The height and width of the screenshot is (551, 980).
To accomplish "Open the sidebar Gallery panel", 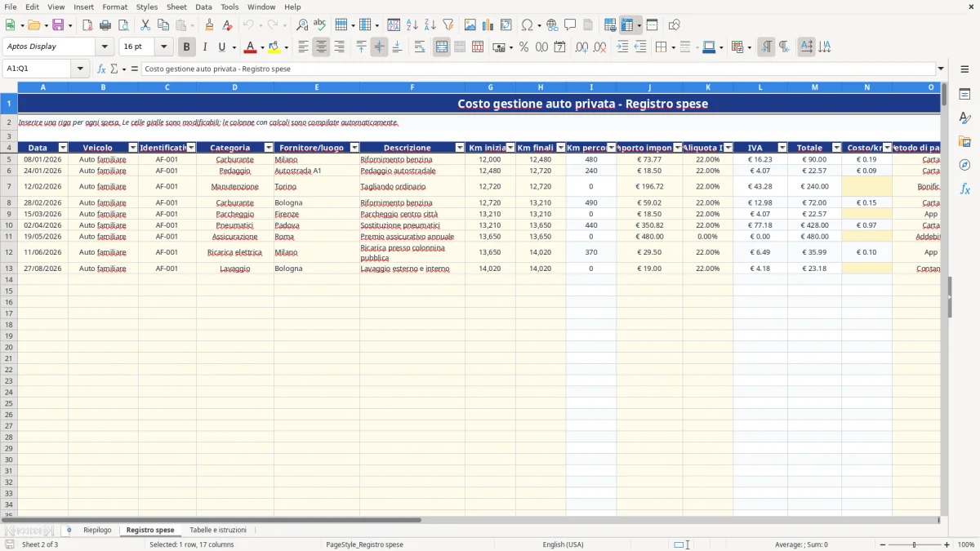I will 964,141.
